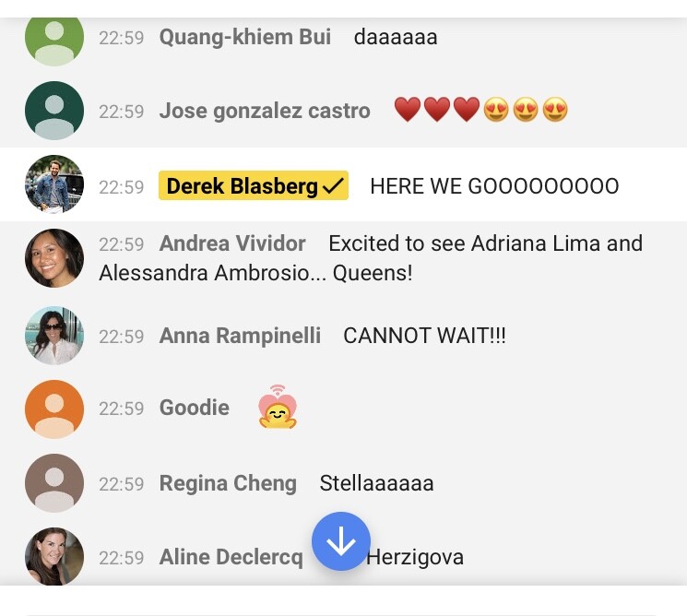
Task: Tap Jose gonzalez castro's dark green avatar
Action: [x=54, y=111]
